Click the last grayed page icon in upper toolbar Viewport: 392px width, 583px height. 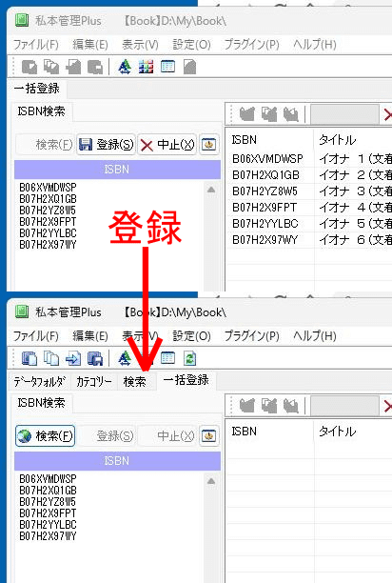[x=189, y=67]
